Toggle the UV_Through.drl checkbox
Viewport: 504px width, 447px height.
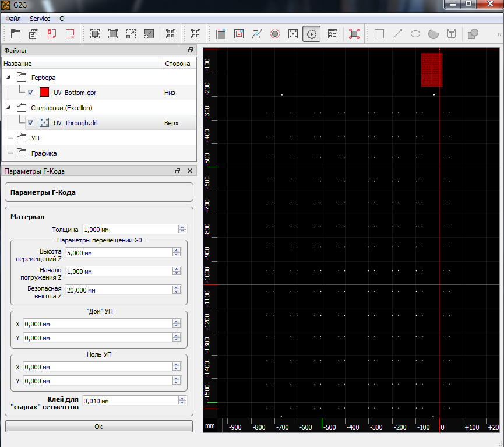pyautogui.click(x=30, y=123)
